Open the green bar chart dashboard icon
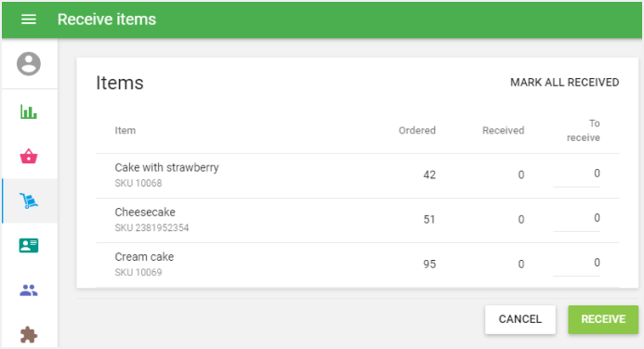Screen dimensions: 644x349 pyautogui.click(x=29, y=111)
